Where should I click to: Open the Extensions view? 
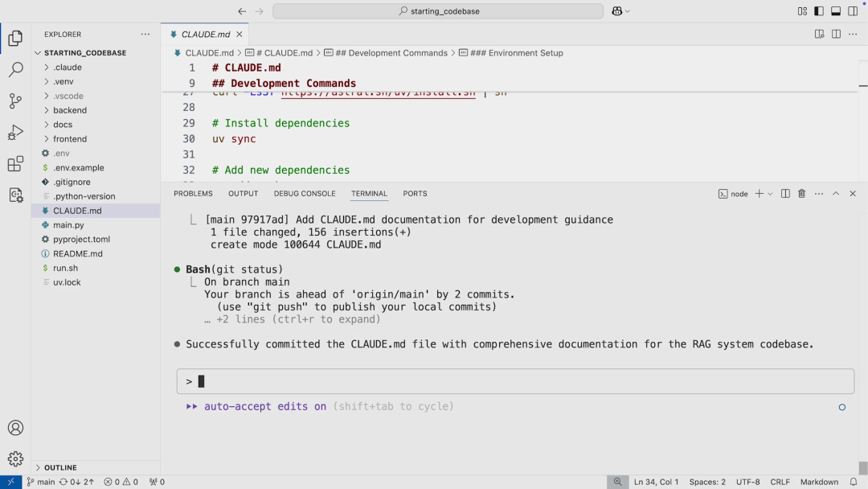pos(15,164)
